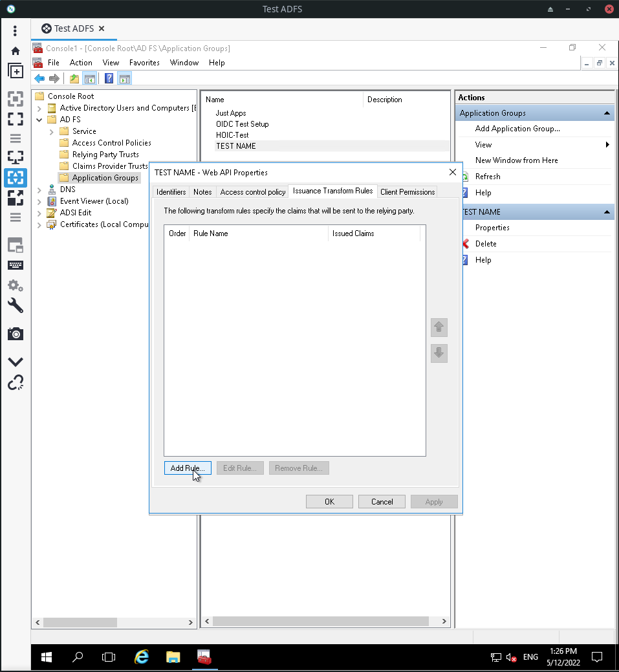Click the Show/Hide Action Pane toolbar icon
The image size is (619, 672).
[124, 78]
